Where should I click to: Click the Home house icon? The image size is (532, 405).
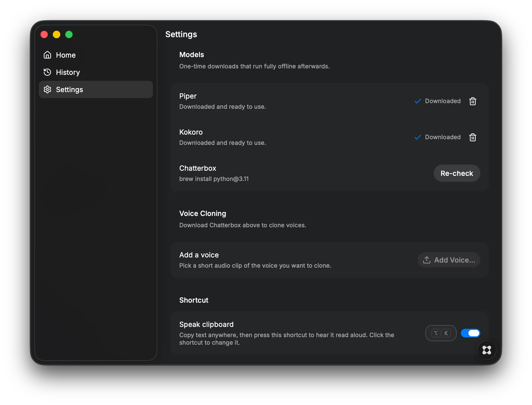(x=47, y=55)
